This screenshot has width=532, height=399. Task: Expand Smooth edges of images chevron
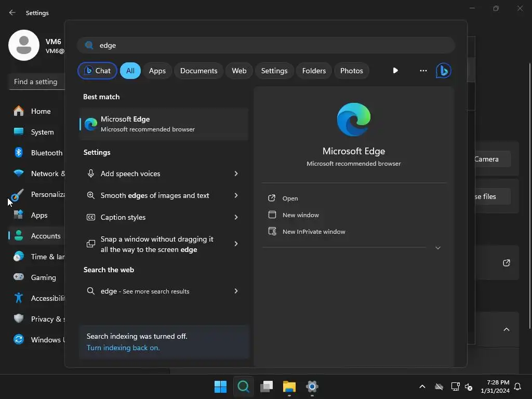pos(236,195)
